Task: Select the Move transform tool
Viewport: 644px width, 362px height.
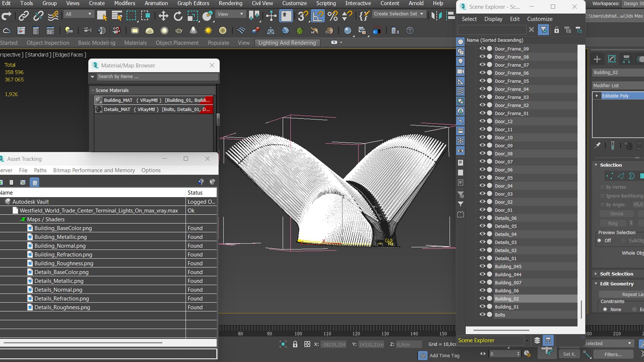Action: pos(163,16)
